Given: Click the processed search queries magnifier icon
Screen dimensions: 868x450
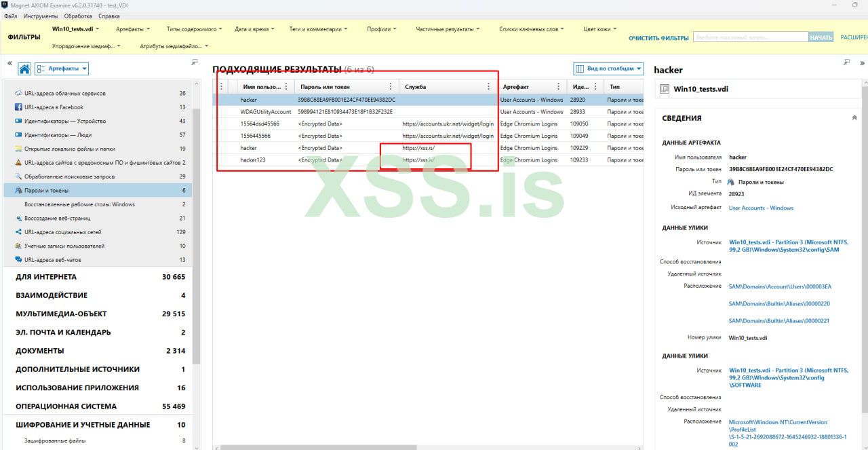Looking at the screenshot, I should point(18,176).
